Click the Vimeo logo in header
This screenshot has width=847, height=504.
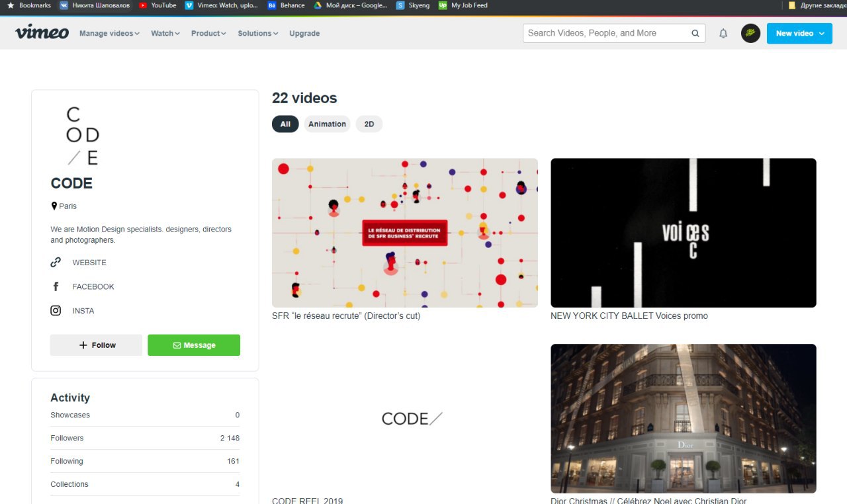point(42,32)
